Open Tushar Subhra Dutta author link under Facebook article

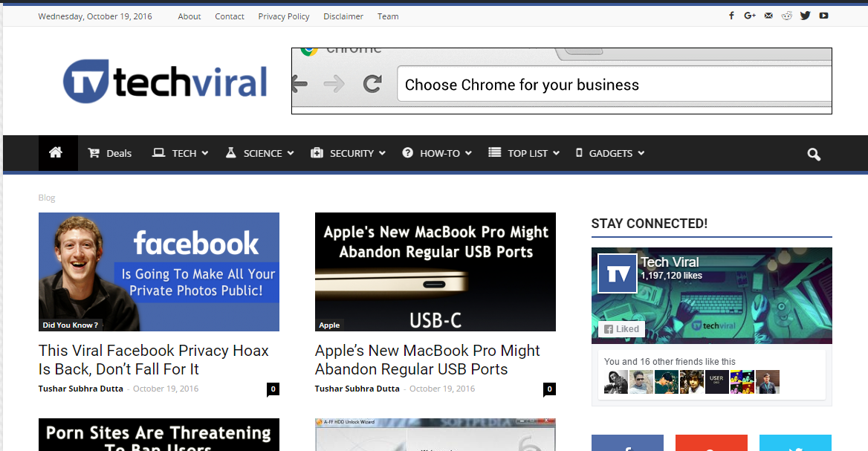(81, 389)
